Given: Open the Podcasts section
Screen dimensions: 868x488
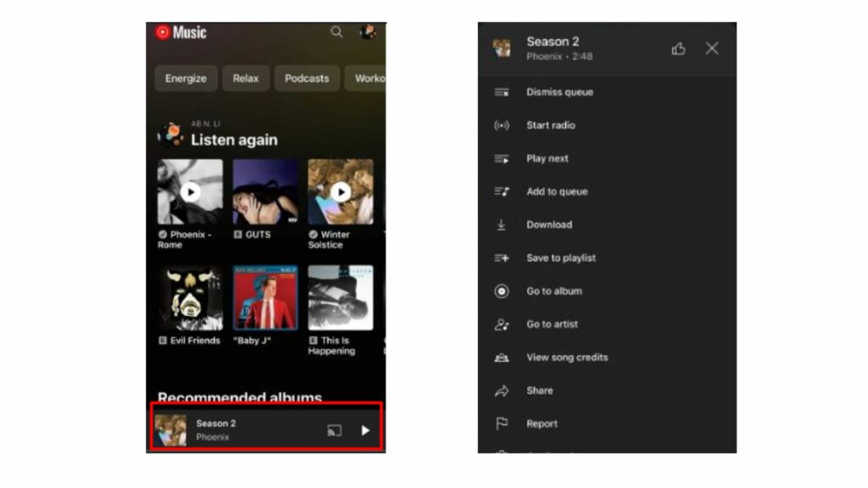Looking at the screenshot, I should pyautogui.click(x=307, y=78).
